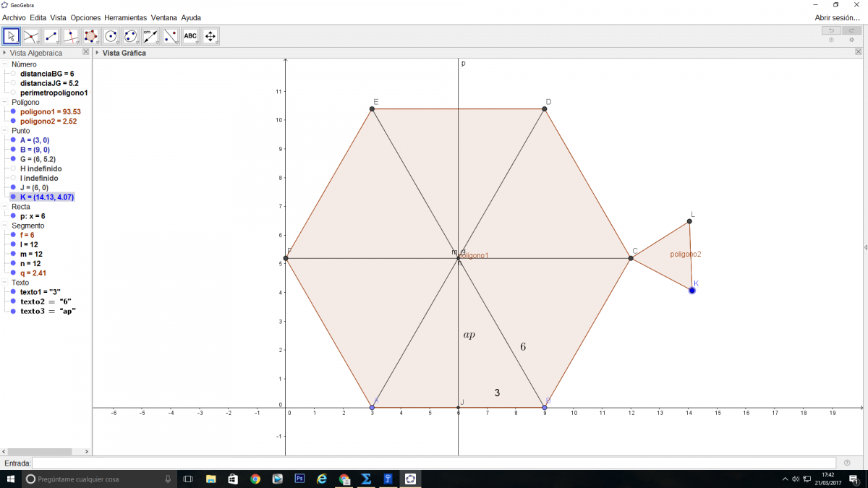This screenshot has width=868, height=488.
Task: Choose the Segment tool
Action: [51, 36]
